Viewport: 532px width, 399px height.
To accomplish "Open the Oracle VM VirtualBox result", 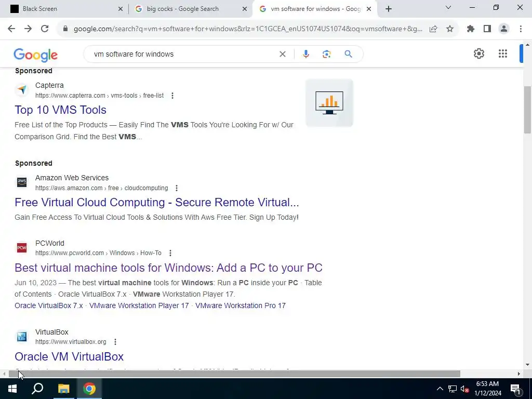I will (x=69, y=356).
